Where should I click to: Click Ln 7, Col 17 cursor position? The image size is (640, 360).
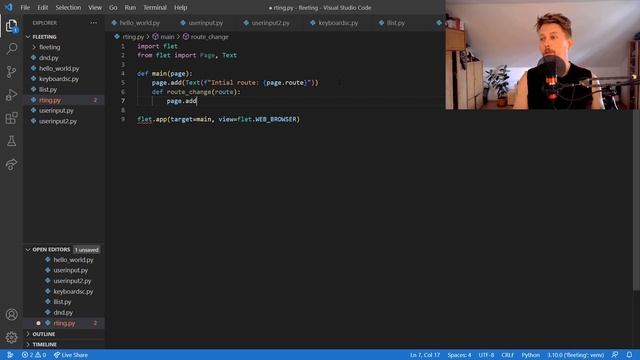point(425,355)
